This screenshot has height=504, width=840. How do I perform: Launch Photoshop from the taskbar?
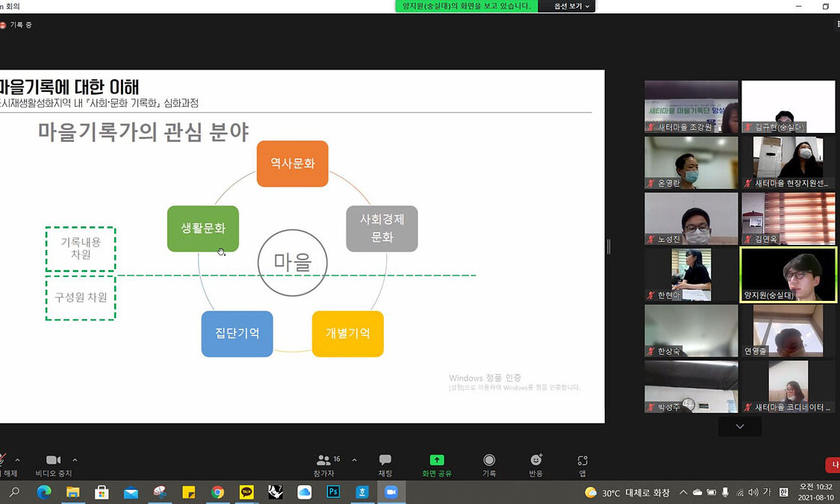click(x=333, y=492)
